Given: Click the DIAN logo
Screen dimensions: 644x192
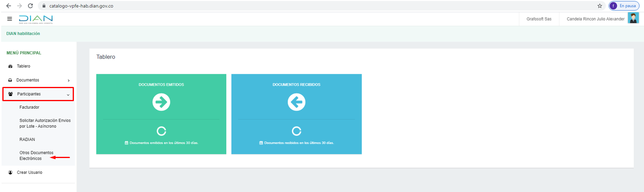Looking at the screenshot, I should 36,19.
